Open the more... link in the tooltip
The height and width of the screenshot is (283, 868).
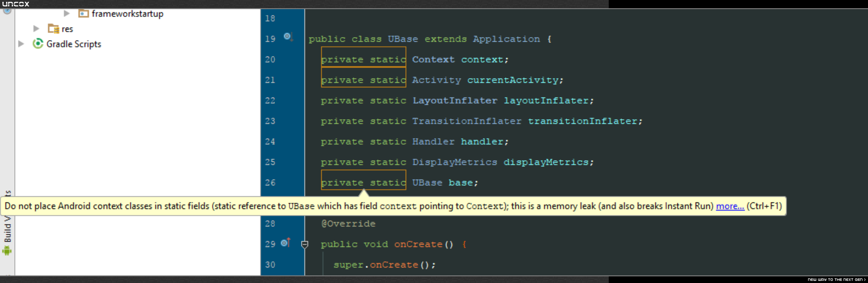(730, 206)
